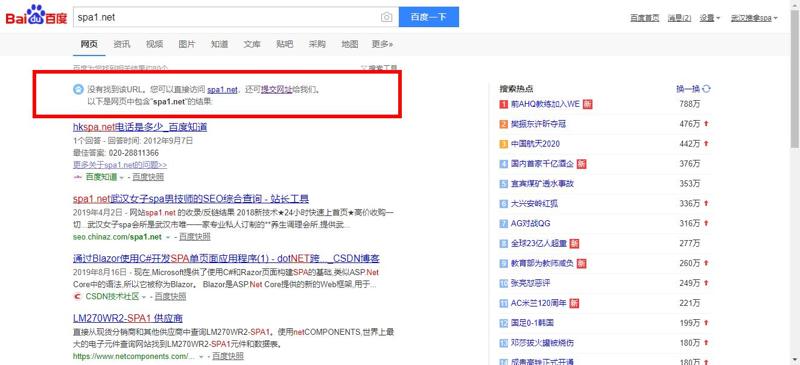Select the 网页 tab

tap(89, 44)
